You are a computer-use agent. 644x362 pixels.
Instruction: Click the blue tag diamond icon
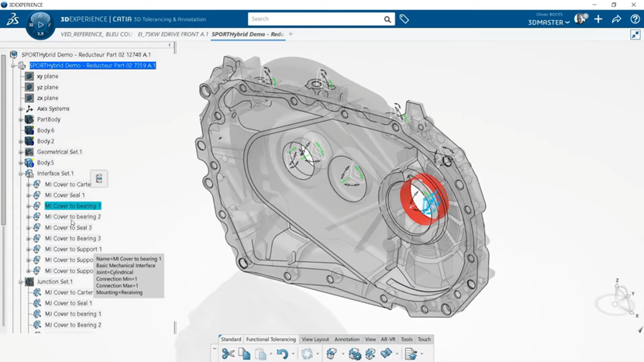387,353
